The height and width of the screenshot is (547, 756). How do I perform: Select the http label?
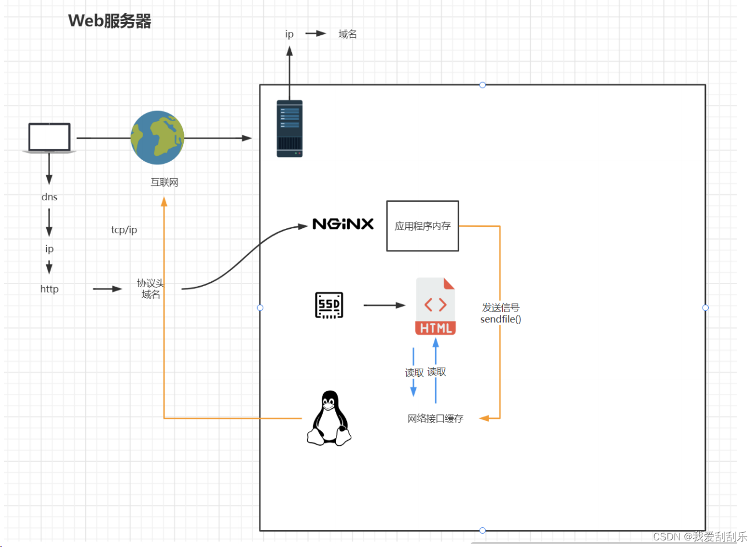(49, 288)
